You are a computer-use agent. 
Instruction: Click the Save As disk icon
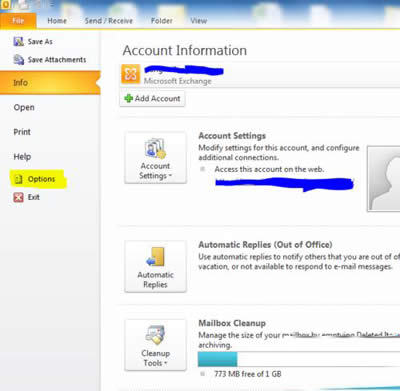click(18, 42)
